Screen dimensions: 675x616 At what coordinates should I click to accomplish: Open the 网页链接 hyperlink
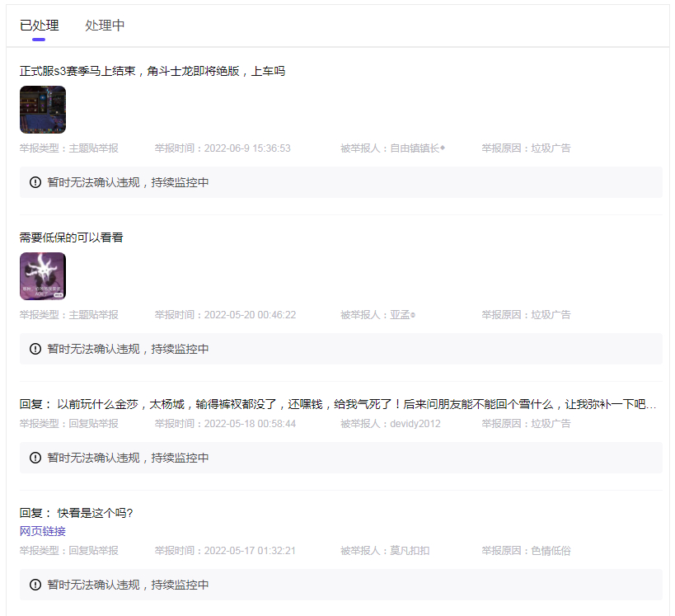(43, 531)
